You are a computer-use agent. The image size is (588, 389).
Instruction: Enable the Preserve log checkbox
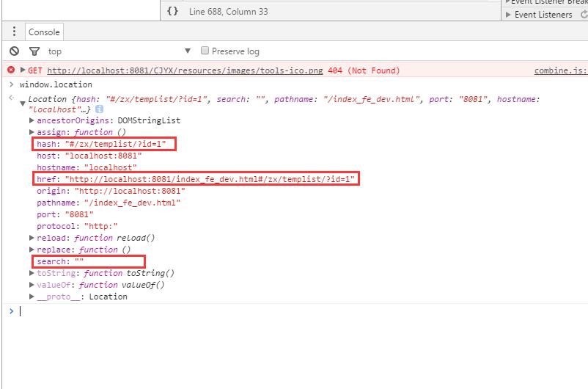tap(205, 51)
